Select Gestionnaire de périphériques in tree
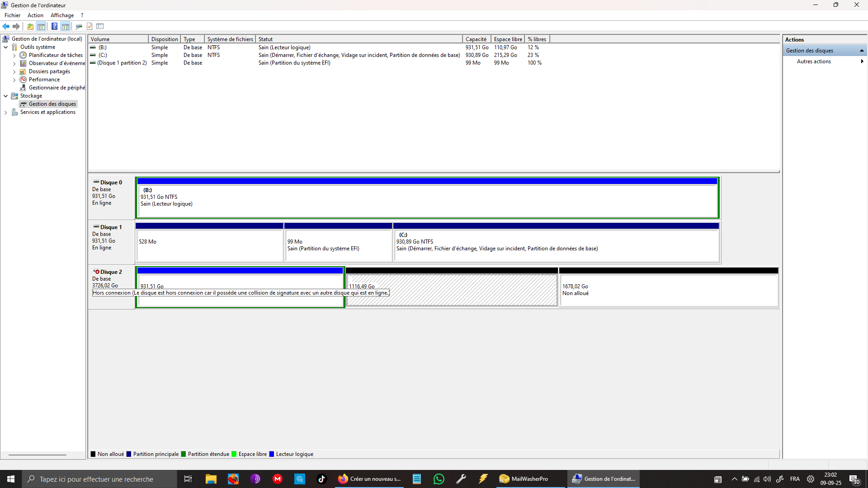Viewport: 868px width, 488px height. point(57,88)
